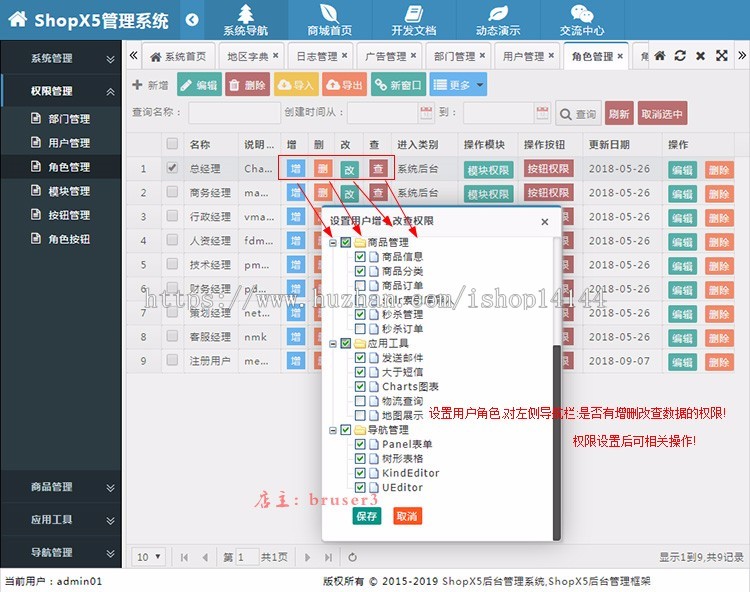
Task: Click the pager reload icon
Action: pyautogui.click(x=352, y=557)
